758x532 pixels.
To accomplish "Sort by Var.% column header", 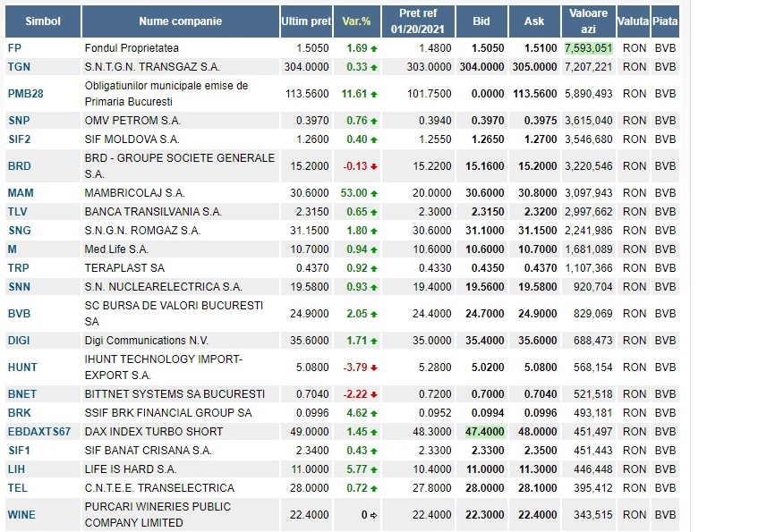I will pyautogui.click(x=357, y=21).
